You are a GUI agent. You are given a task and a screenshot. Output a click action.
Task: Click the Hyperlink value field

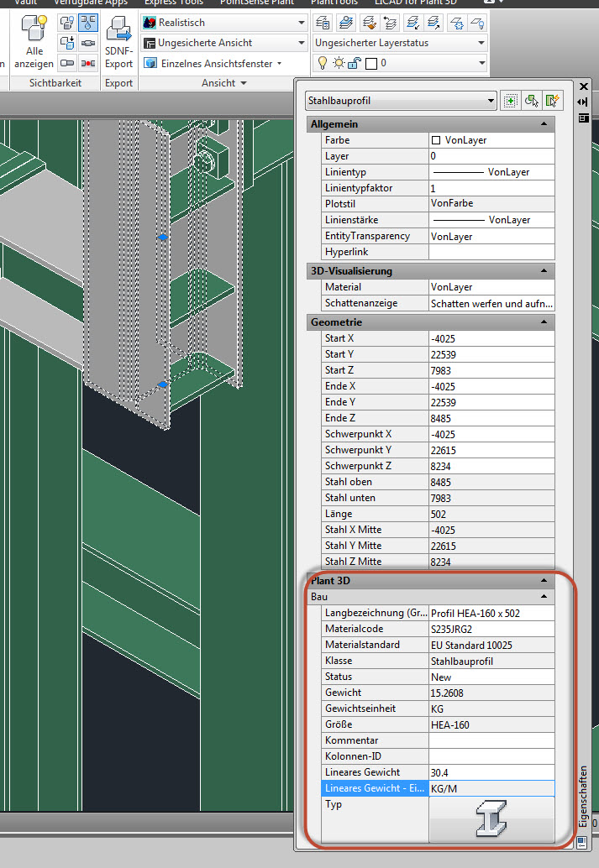click(x=491, y=252)
